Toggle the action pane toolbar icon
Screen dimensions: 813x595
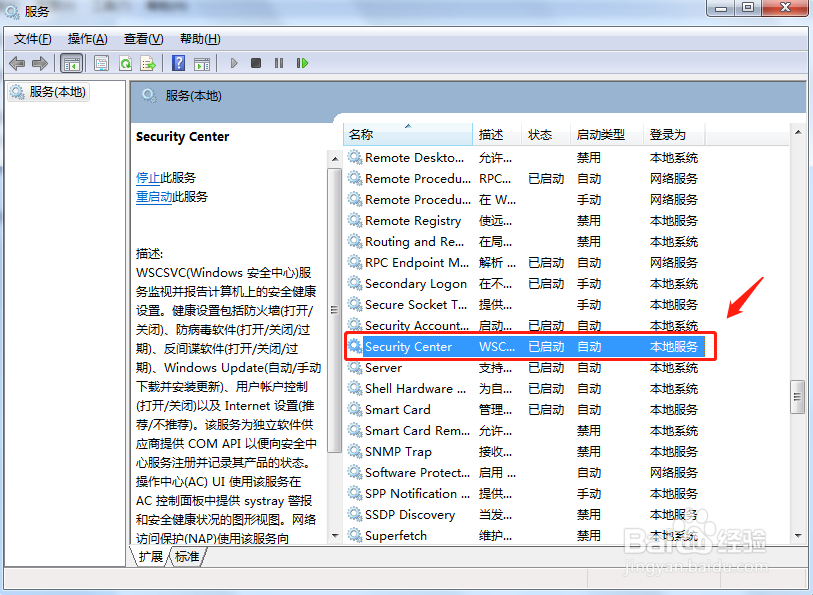click(x=202, y=62)
